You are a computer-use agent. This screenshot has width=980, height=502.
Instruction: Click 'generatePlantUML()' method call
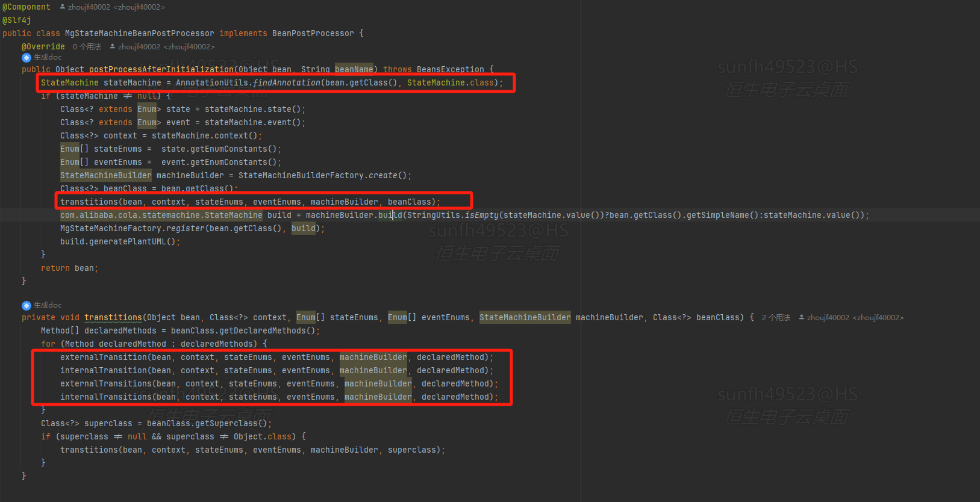133,242
